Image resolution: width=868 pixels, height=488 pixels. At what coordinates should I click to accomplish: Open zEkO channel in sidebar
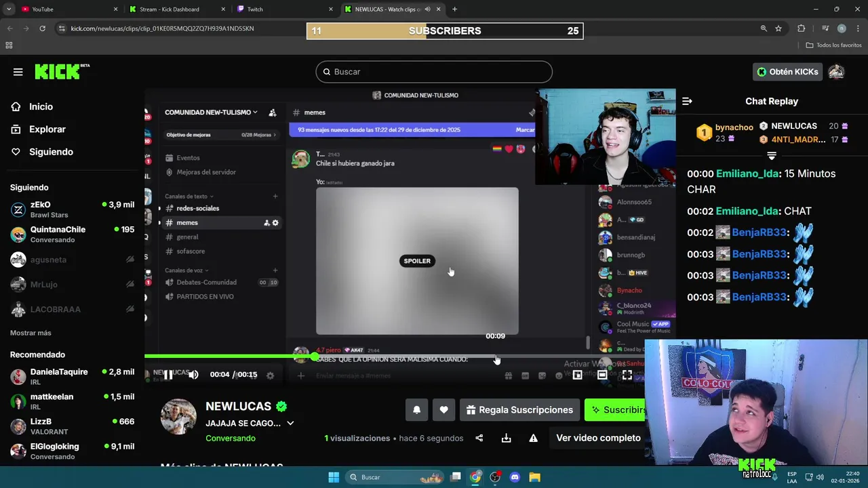coord(72,209)
